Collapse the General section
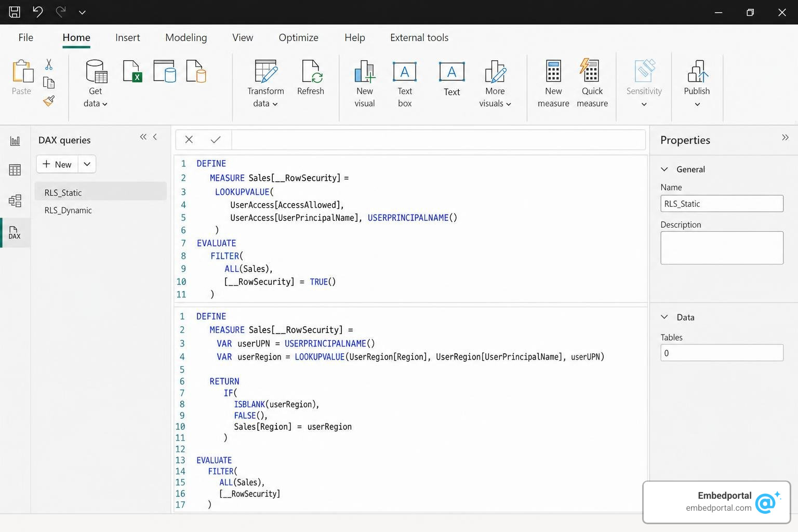 [x=664, y=169]
